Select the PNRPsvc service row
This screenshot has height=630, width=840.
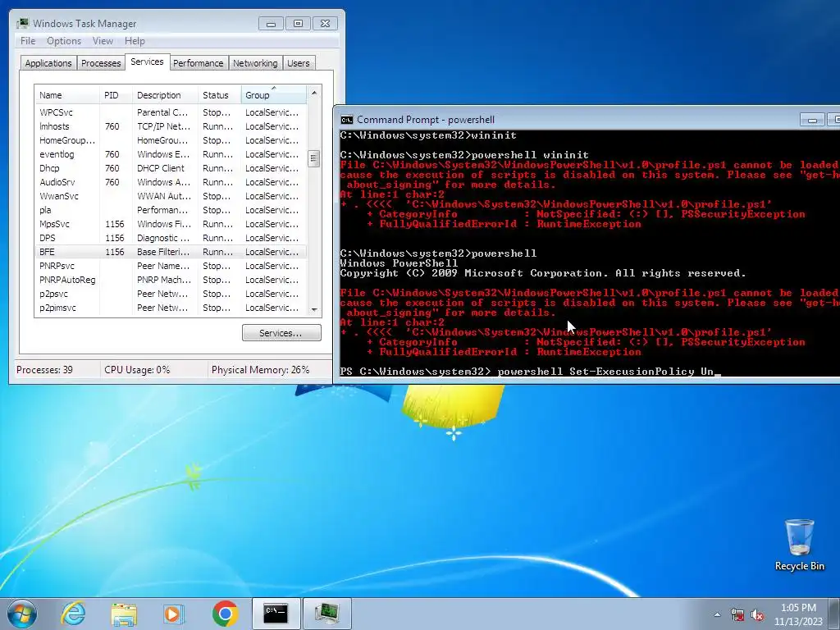coord(171,266)
